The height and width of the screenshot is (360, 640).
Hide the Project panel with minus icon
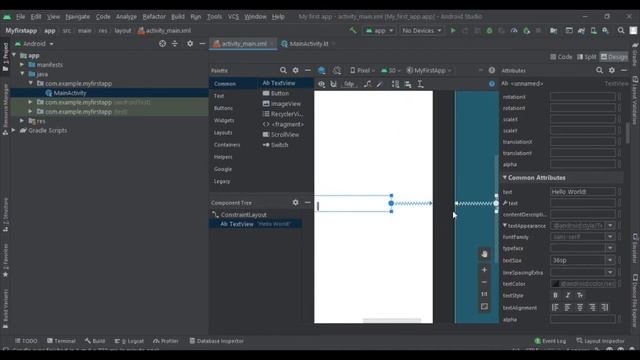[202, 44]
